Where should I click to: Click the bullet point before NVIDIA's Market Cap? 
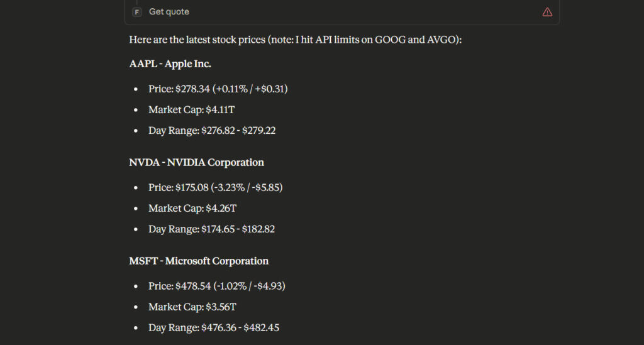pos(136,208)
